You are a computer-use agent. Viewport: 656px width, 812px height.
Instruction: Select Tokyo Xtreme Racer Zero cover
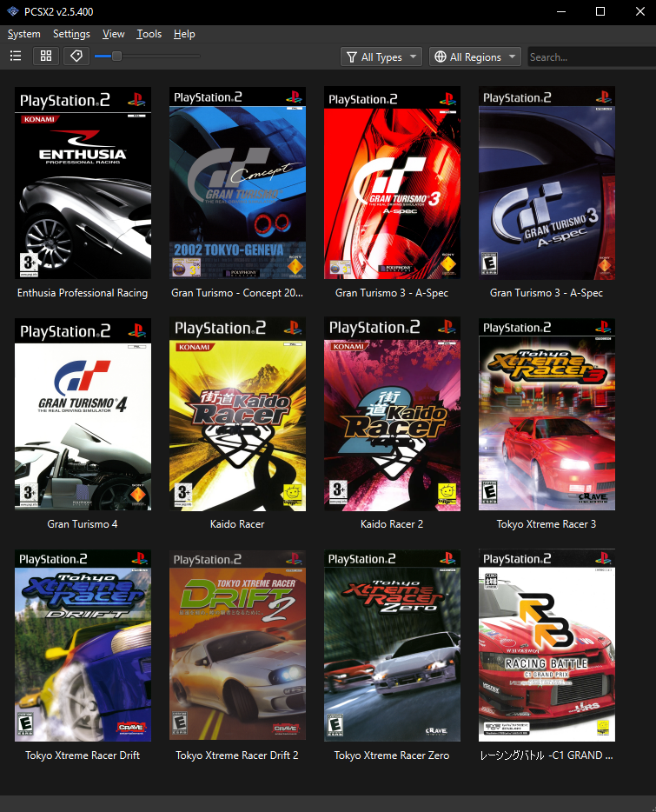click(x=392, y=645)
